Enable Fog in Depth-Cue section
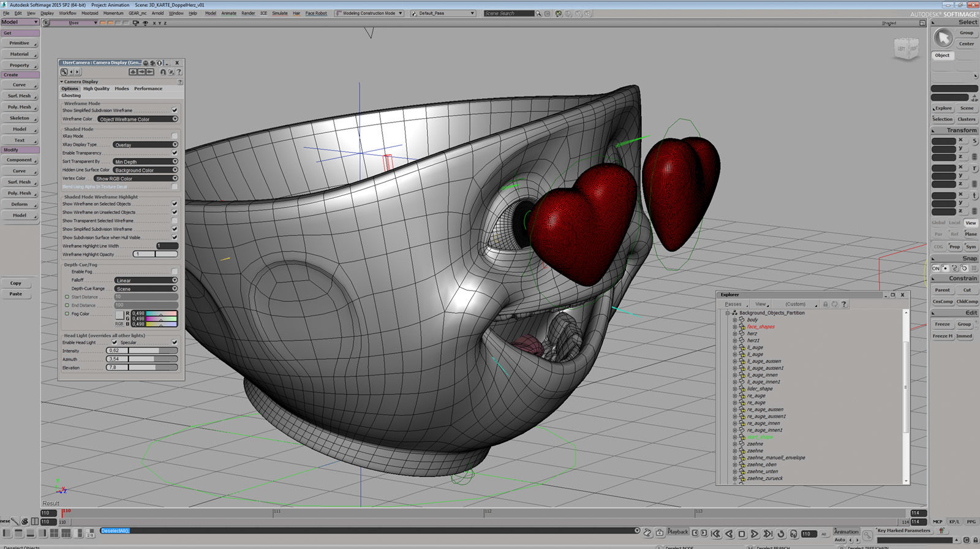This screenshot has height=549, width=980. tap(175, 271)
